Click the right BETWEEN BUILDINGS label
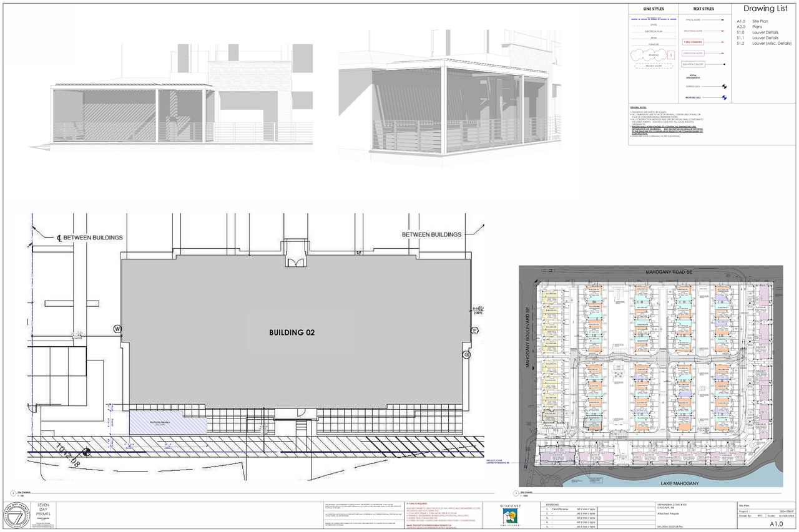The height and width of the screenshot is (532, 799). 431,235
